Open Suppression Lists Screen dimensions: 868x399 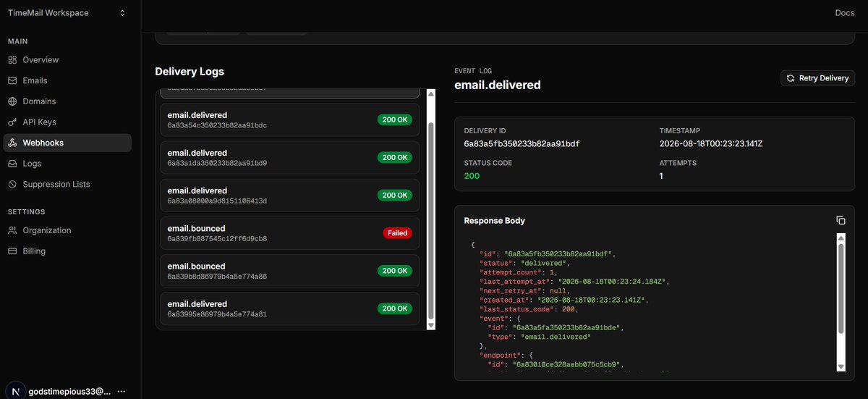tap(67, 185)
